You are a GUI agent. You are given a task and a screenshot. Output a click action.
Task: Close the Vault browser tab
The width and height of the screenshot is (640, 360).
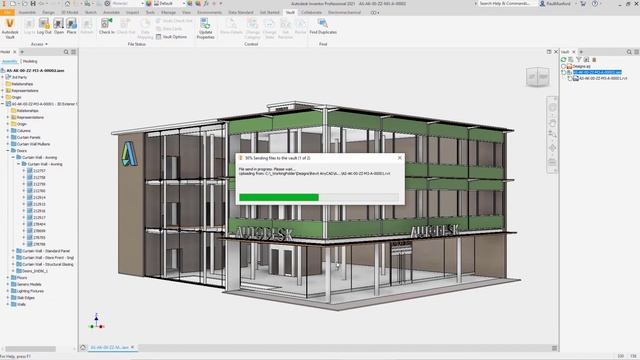(x=573, y=52)
